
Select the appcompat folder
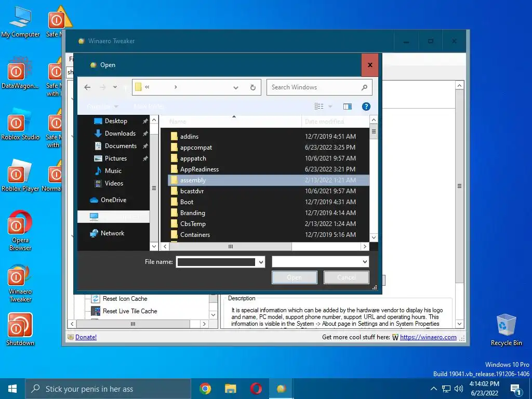[196, 148]
